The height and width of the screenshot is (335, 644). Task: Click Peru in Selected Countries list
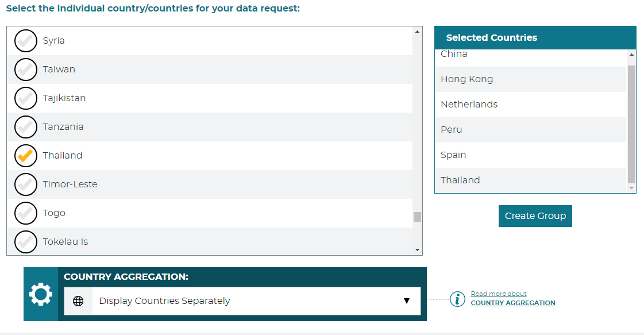click(x=452, y=130)
